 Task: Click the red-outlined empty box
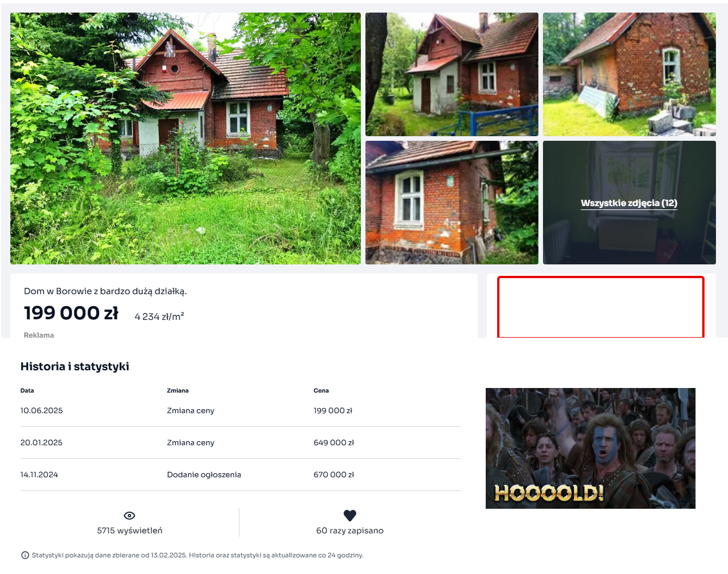pyautogui.click(x=601, y=307)
